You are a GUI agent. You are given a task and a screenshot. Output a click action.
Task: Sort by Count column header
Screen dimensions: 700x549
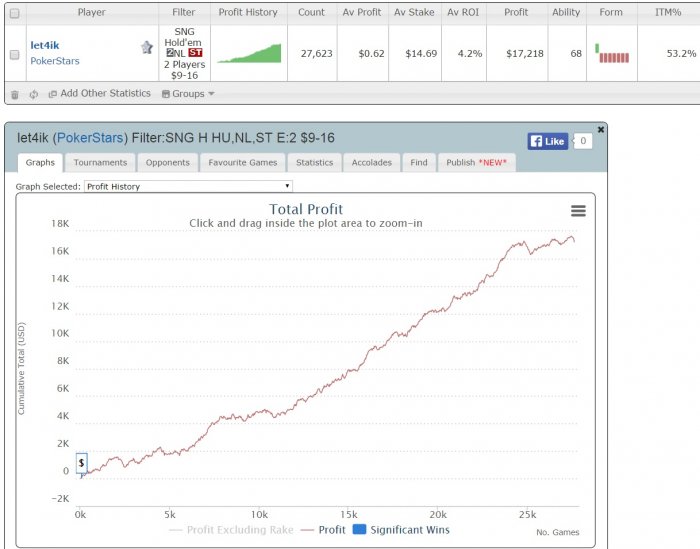[311, 12]
